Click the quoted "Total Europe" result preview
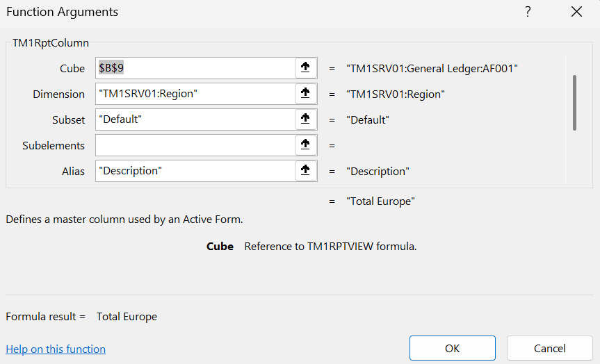Viewport: 600px width, 364px height. point(380,201)
